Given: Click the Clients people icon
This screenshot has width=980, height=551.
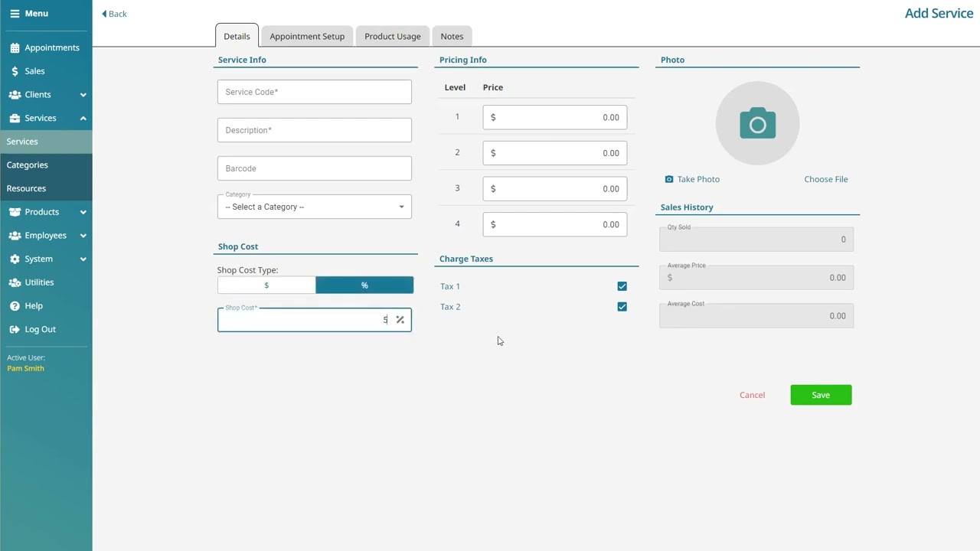Looking at the screenshot, I should pos(15,95).
